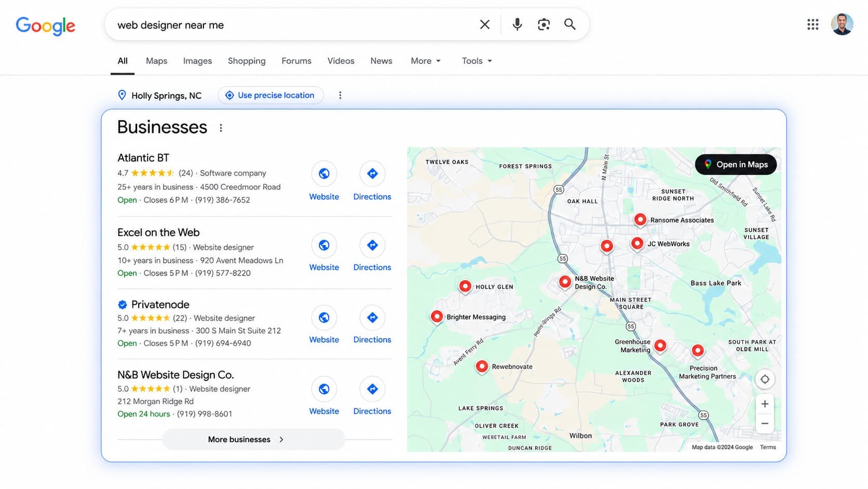Switch to the Forums tab

click(x=296, y=61)
